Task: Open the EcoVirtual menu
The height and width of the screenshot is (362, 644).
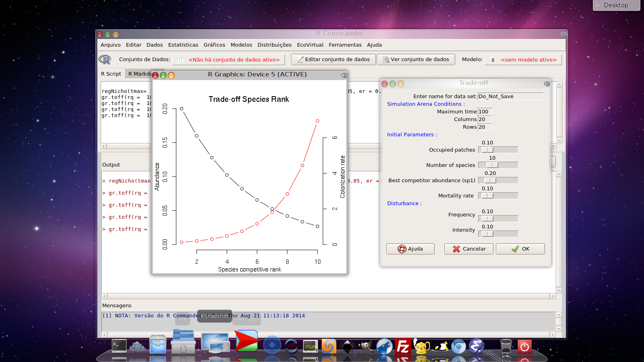Action: (x=310, y=45)
